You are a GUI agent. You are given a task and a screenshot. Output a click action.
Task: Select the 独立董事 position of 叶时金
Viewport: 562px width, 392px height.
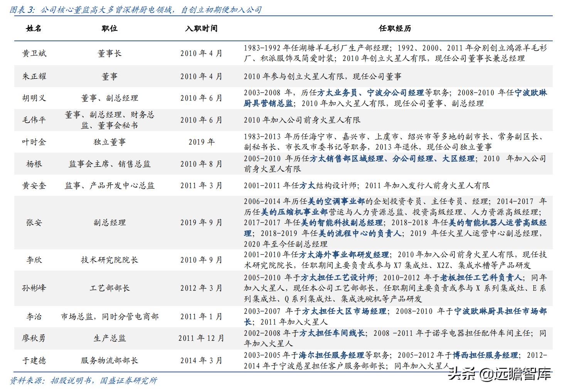[x=109, y=142]
